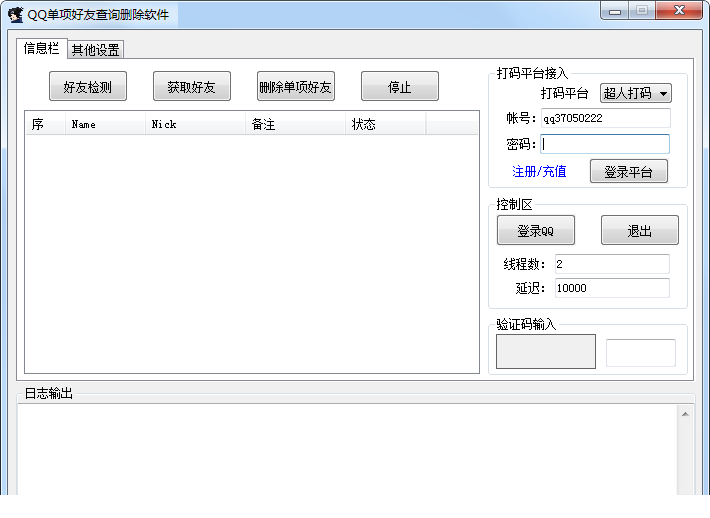Sort list by the Nick column header
Image resolution: width=710 pixels, height=518 pixels.
coord(195,124)
